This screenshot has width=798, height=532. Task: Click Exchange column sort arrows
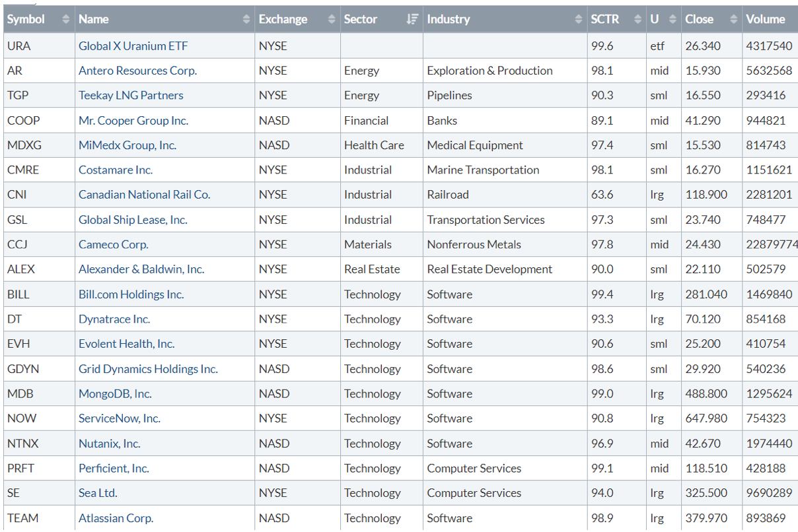pos(332,20)
